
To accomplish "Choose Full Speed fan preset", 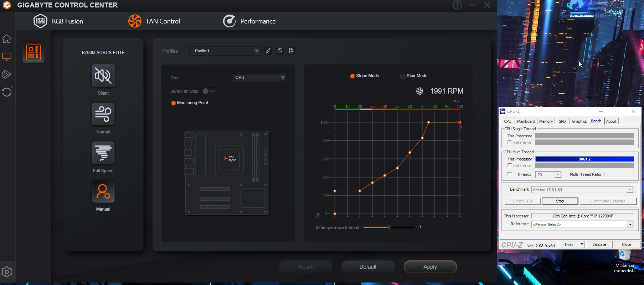I will 103,153.
